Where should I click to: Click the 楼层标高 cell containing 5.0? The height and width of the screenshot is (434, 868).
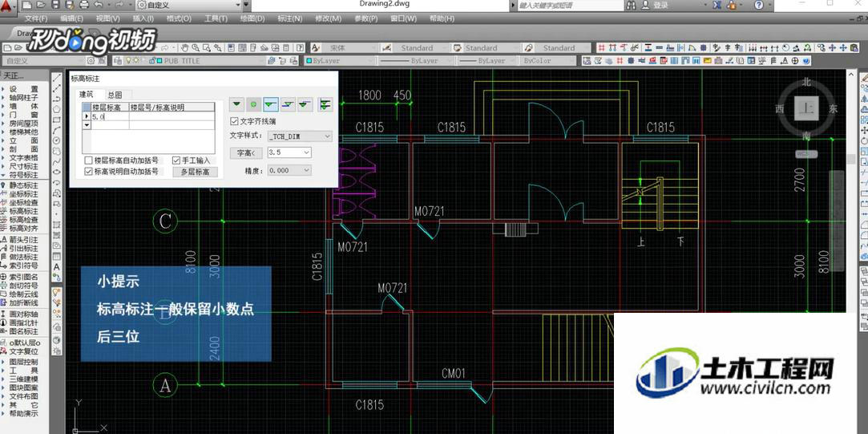click(110, 117)
